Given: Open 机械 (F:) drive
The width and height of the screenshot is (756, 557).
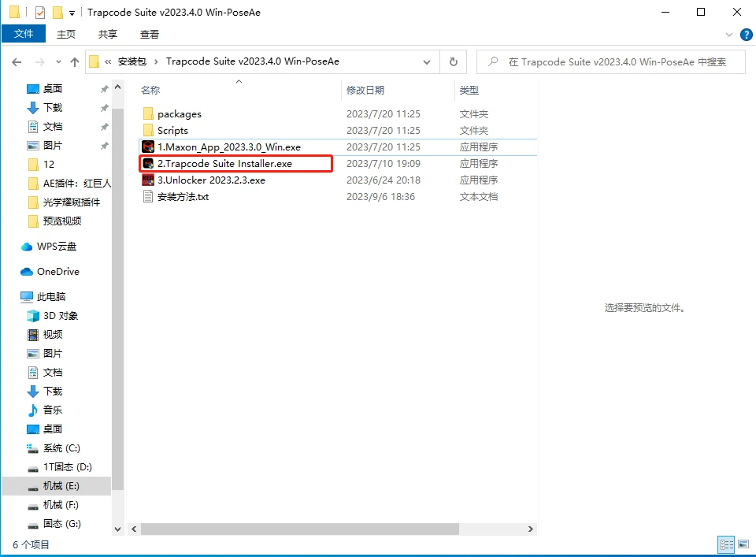Looking at the screenshot, I should [61, 504].
